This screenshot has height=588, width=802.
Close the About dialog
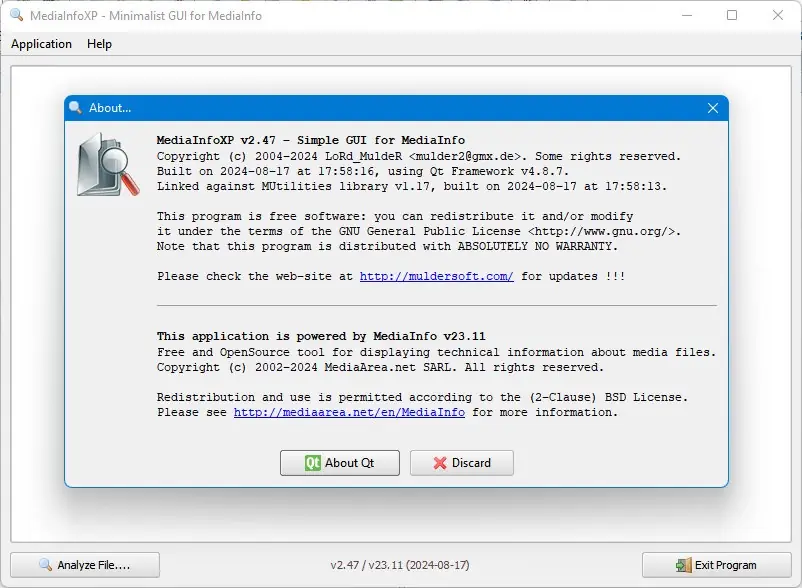coord(712,108)
